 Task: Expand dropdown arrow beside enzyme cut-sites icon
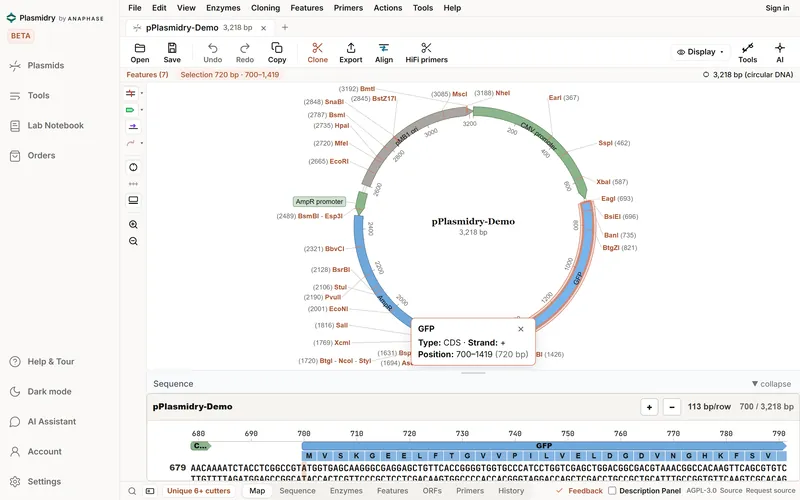pos(142,93)
